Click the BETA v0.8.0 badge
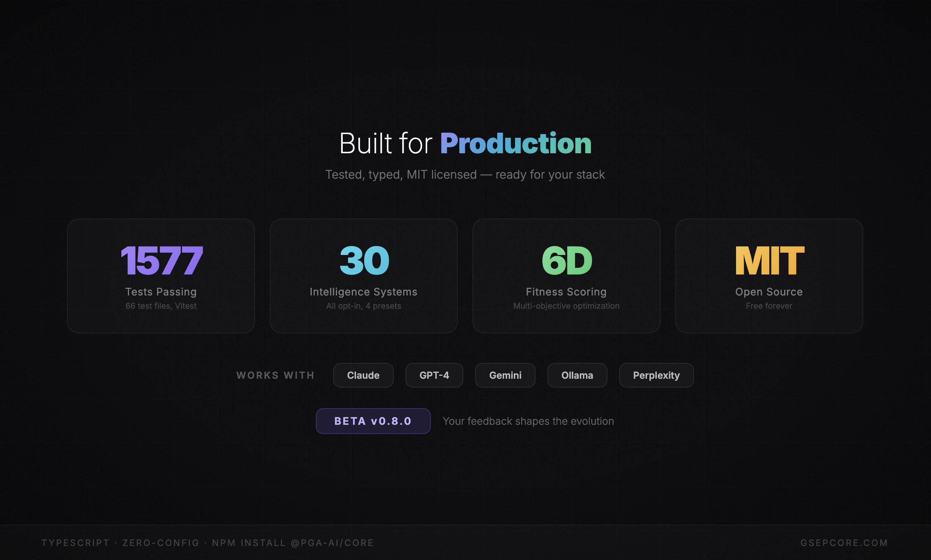 coord(373,421)
